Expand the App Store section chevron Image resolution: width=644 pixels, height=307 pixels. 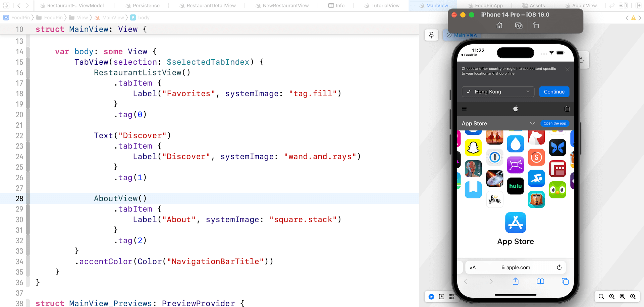click(532, 123)
